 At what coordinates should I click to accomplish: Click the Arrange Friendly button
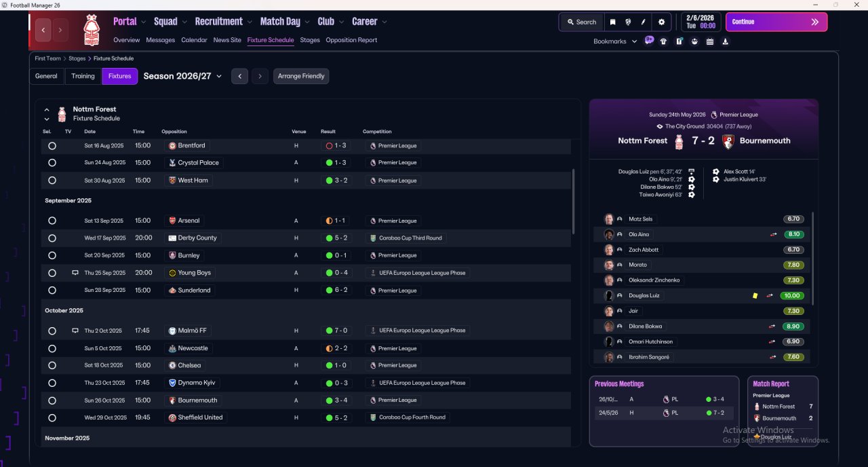pos(301,76)
